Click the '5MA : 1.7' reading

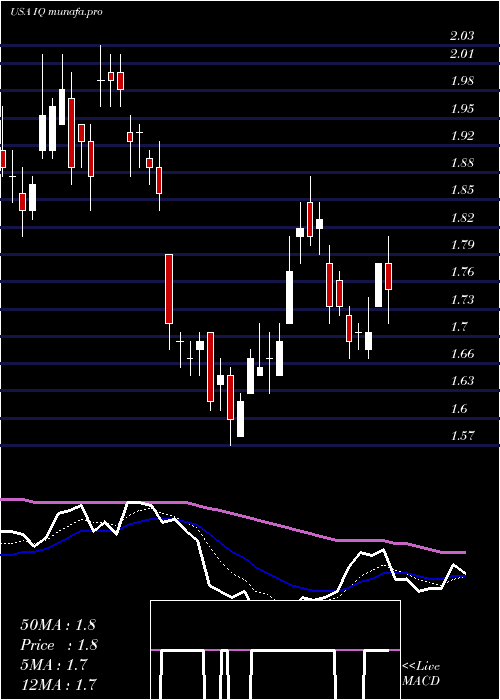(54, 665)
